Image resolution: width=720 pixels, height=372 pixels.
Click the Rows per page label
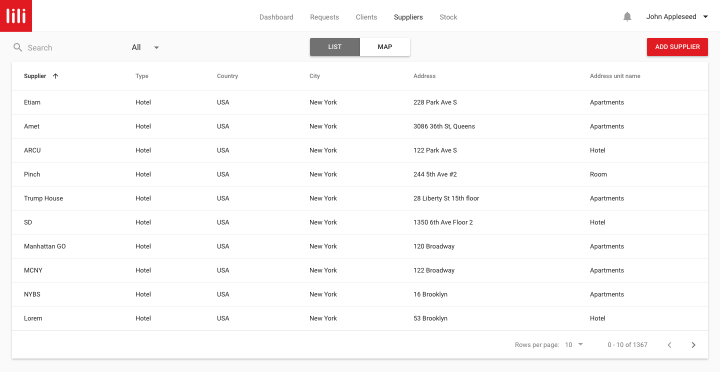tap(537, 344)
